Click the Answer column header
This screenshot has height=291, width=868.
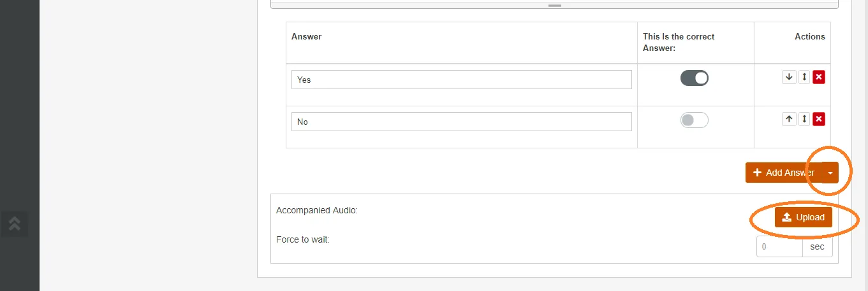tap(307, 37)
